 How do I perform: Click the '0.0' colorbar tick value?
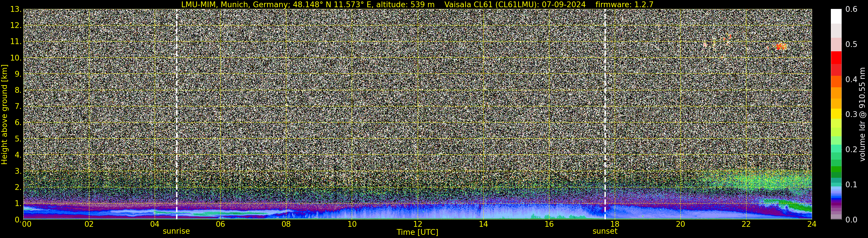852,220
